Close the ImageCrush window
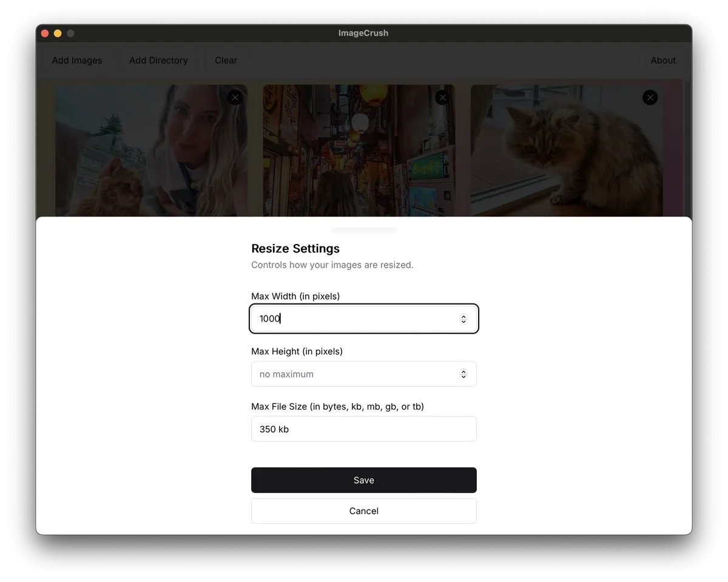Image resolution: width=728 pixels, height=582 pixels. (x=45, y=33)
